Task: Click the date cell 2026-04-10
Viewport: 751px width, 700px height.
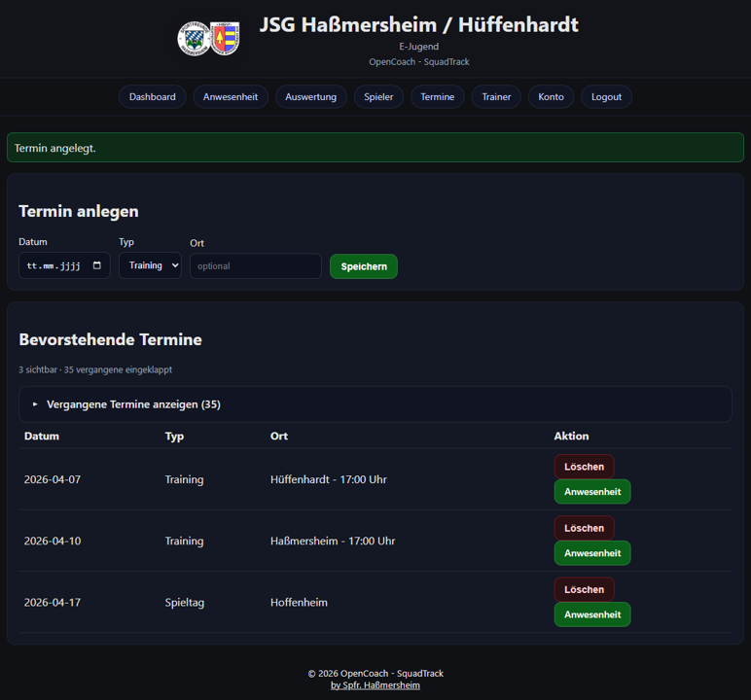Action: pyautogui.click(x=53, y=541)
